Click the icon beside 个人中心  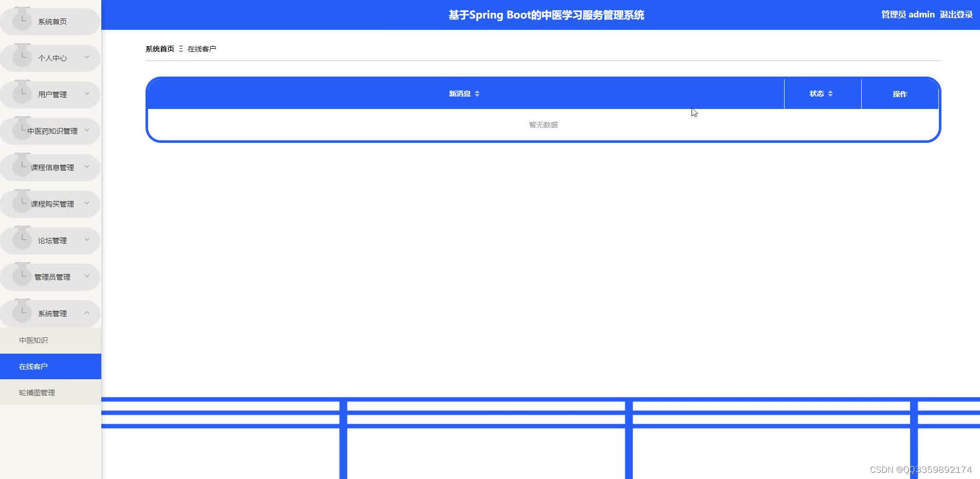tap(22, 56)
